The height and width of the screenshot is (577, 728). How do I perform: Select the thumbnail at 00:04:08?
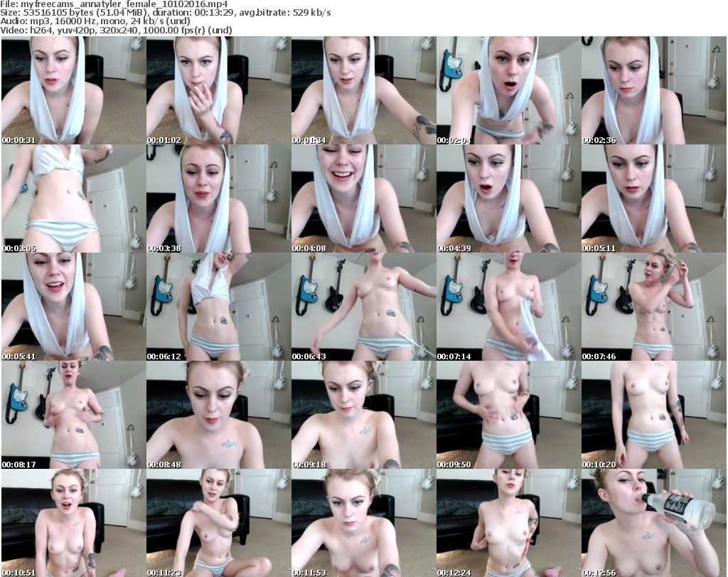(x=363, y=198)
